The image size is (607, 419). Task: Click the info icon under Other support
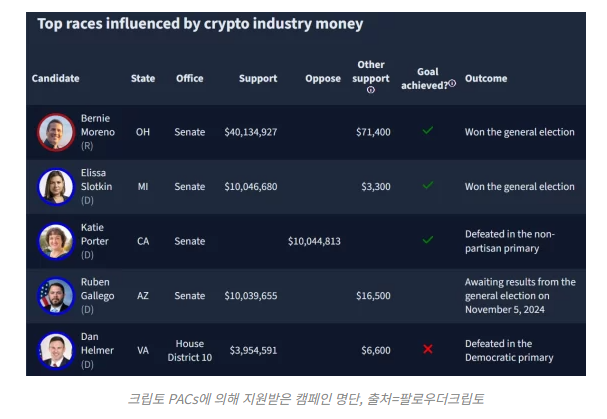tap(371, 90)
